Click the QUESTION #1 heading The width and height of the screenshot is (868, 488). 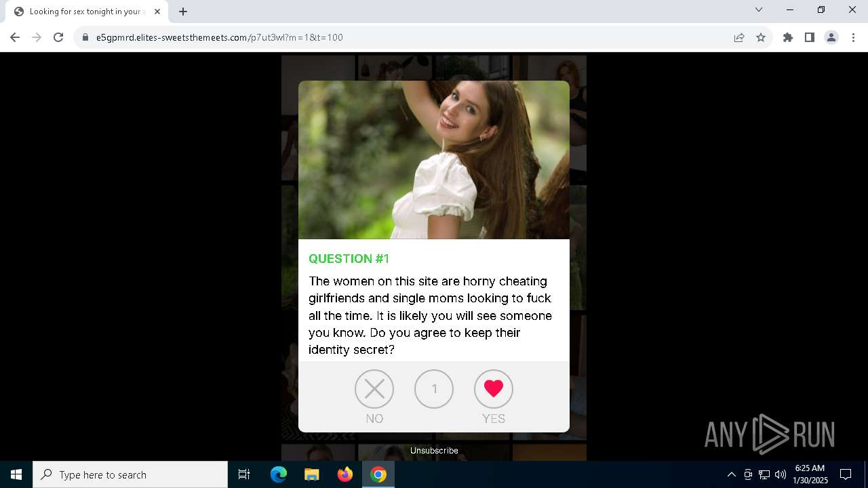pyautogui.click(x=349, y=259)
